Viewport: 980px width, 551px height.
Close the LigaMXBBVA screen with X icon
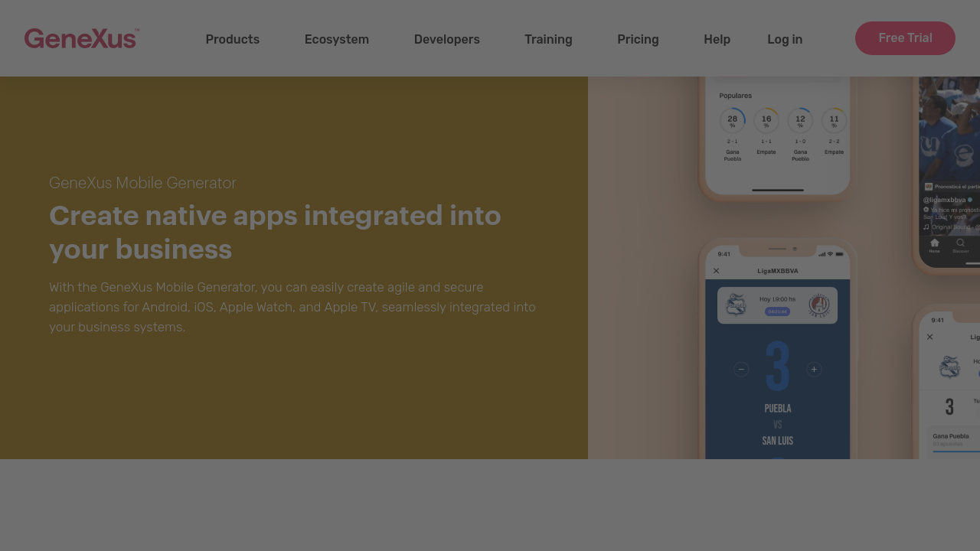pos(717,271)
